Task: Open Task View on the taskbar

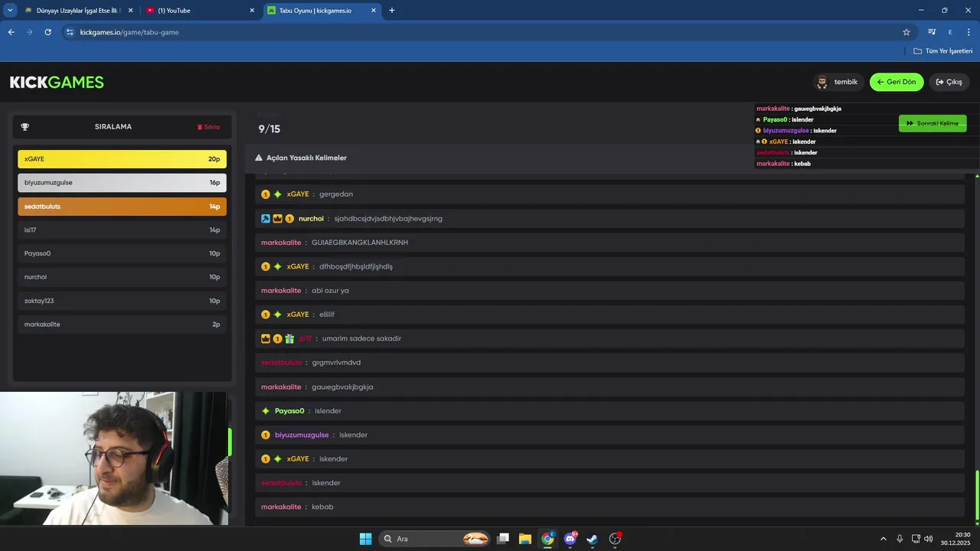Action: click(503, 539)
